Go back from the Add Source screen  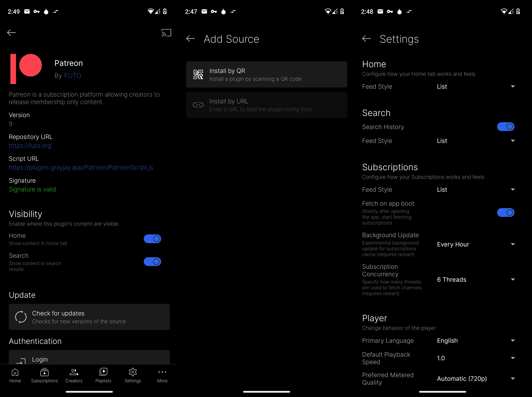point(191,39)
